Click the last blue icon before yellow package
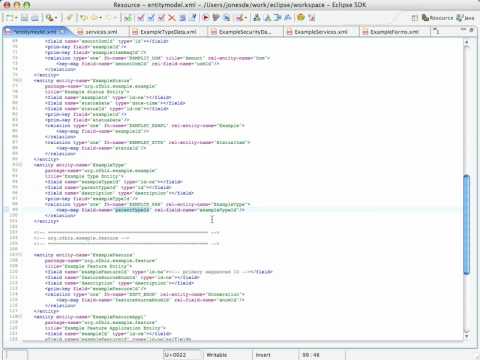The image size is (480, 360). pos(288,18)
